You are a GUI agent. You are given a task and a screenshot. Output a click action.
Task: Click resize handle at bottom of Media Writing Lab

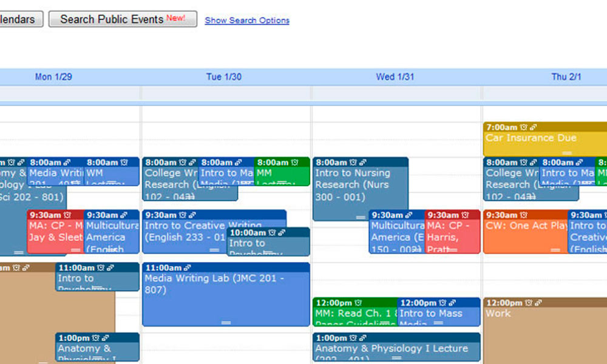click(226, 323)
